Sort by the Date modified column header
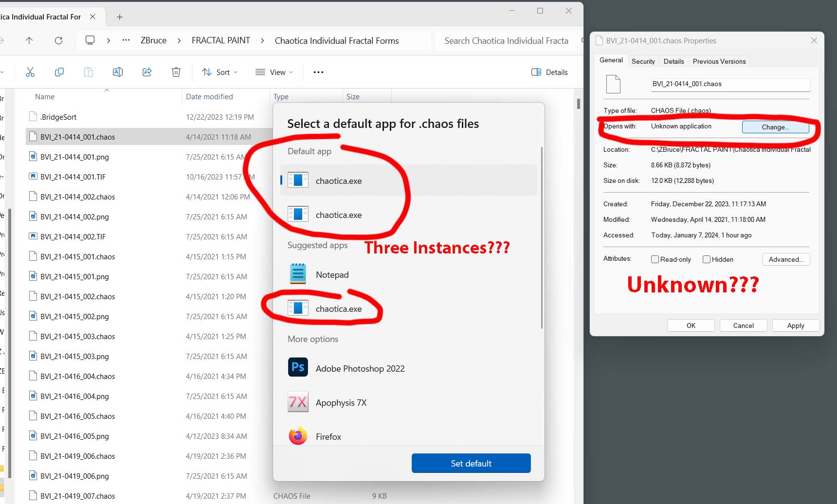 click(209, 96)
